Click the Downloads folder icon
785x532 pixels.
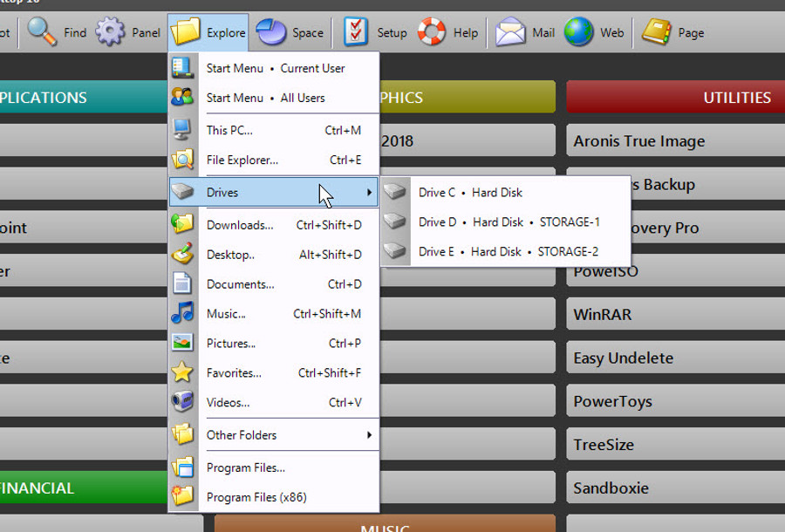pyautogui.click(x=182, y=224)
